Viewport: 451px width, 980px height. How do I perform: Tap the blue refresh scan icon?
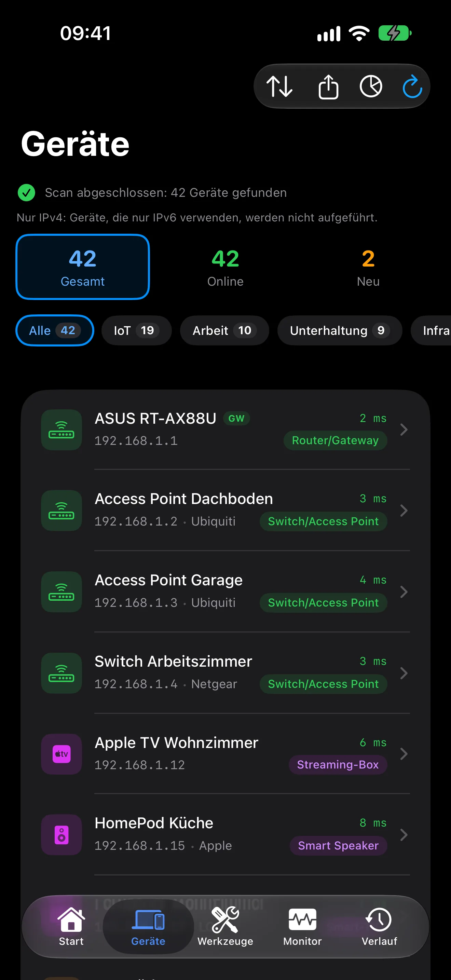coord(412,86)
